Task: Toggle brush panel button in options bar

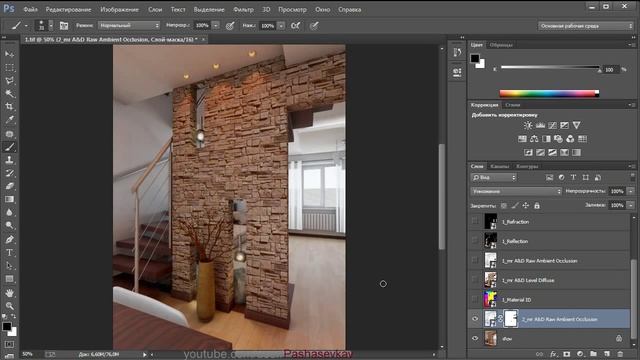Action: click(x=64, y=26)
